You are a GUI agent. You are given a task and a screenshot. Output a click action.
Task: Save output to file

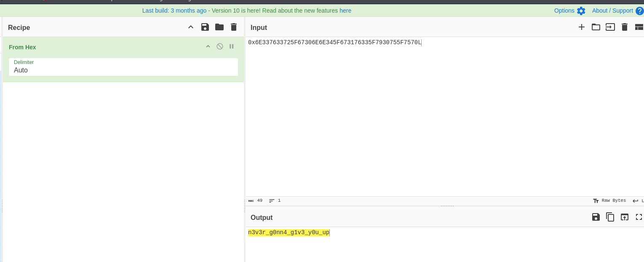coord(596,217)
